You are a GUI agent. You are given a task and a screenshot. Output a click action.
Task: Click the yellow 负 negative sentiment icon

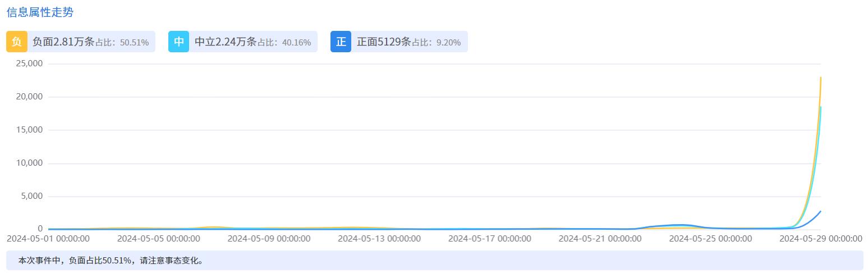(17, 42)
